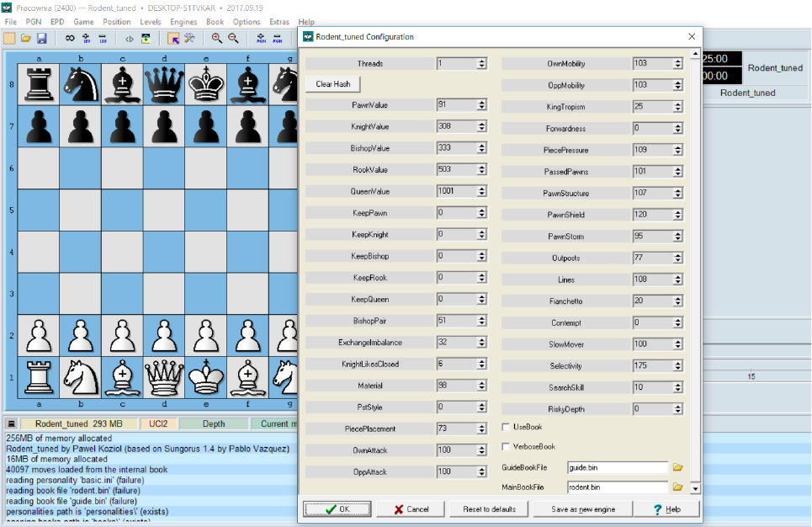Click the MainBookFile text field
812x527 pixels.
tap(618, 487)
